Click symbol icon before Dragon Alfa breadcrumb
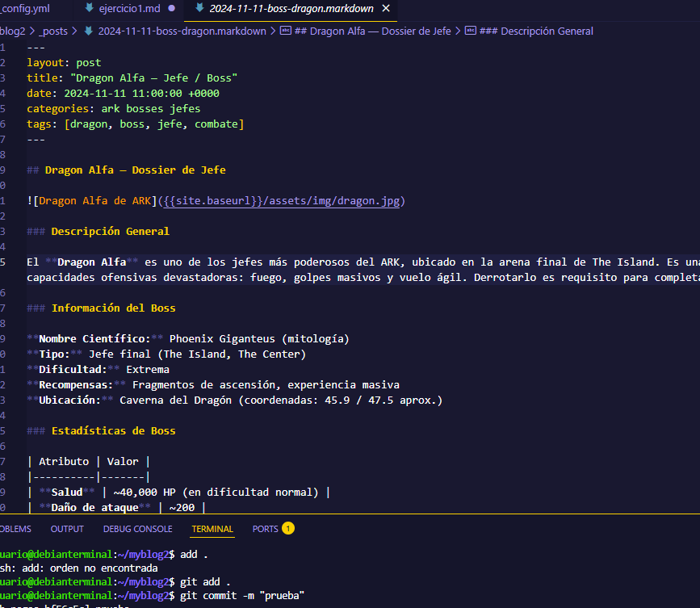The width and height of the screenshot is (700, 608). [285, 31]
